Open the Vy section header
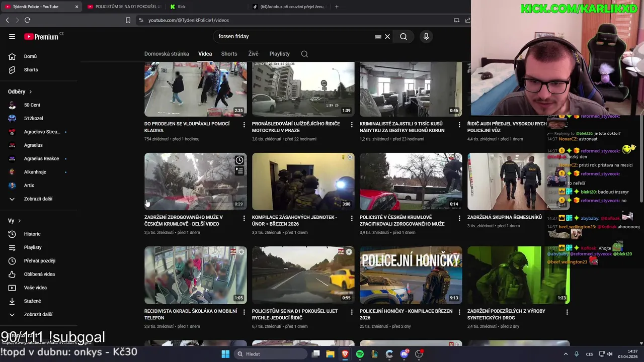The width and height of the screenshot is (644, 362). 15,221
